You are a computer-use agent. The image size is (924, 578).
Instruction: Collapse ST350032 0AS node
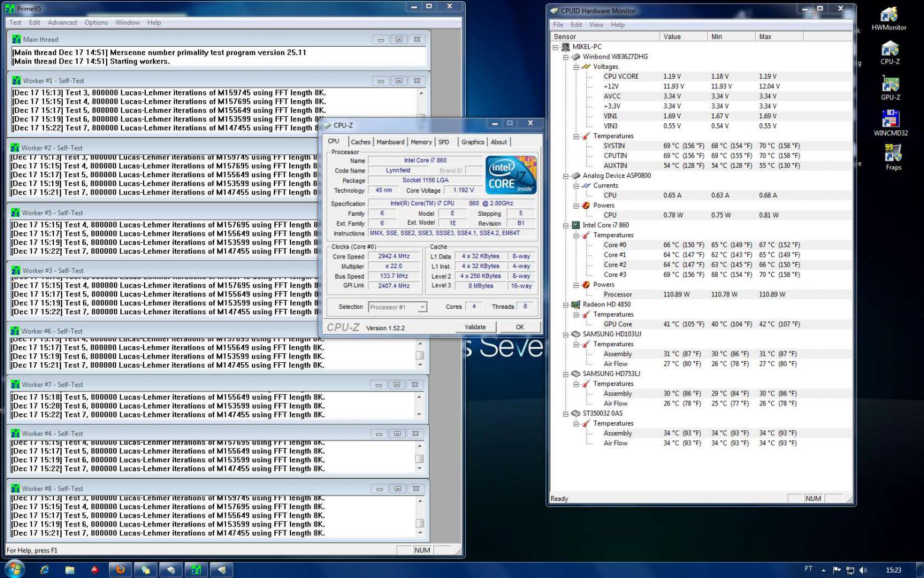(565, 413)
